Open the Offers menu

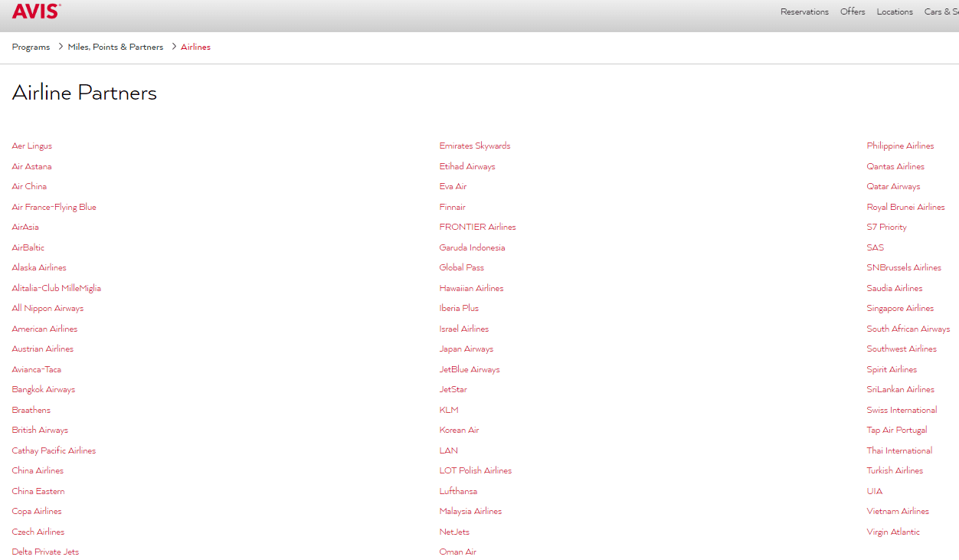853,11
